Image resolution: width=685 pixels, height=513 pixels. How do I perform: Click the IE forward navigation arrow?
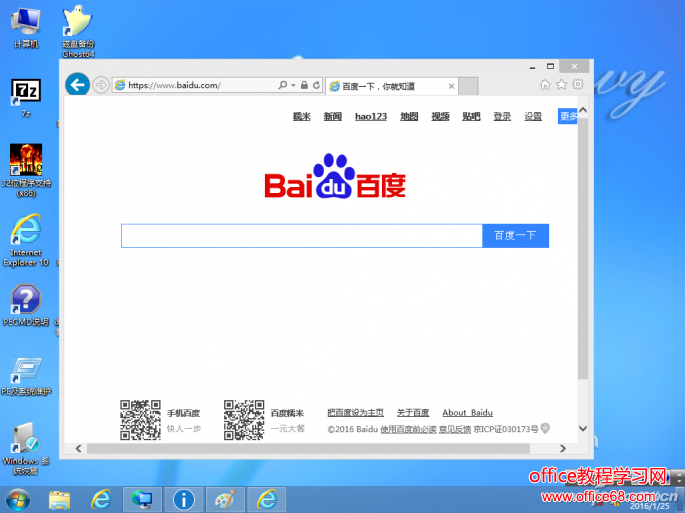pos(101,85)
